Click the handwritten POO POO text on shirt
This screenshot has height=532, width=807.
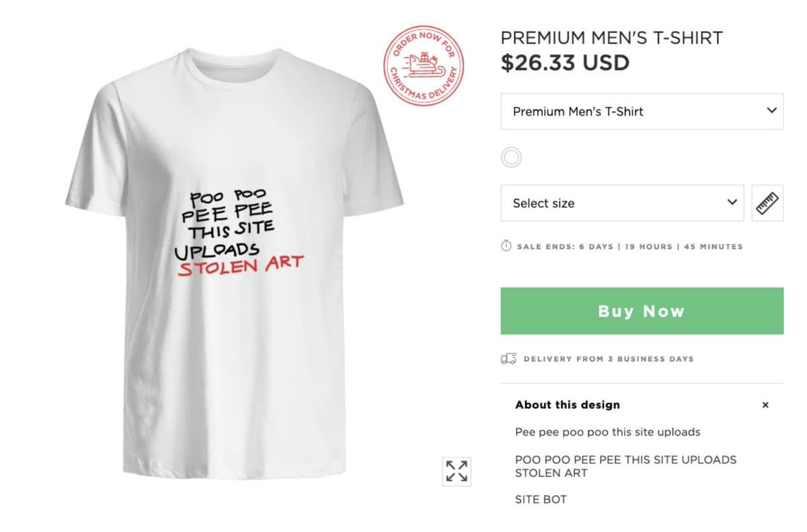(x=228, y=198)
